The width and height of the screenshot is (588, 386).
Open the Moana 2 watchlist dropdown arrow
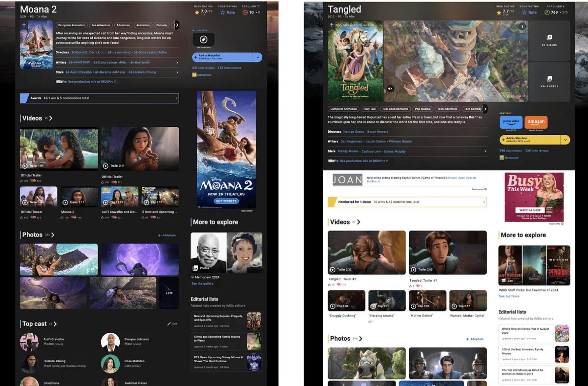(x=257, y=57)
